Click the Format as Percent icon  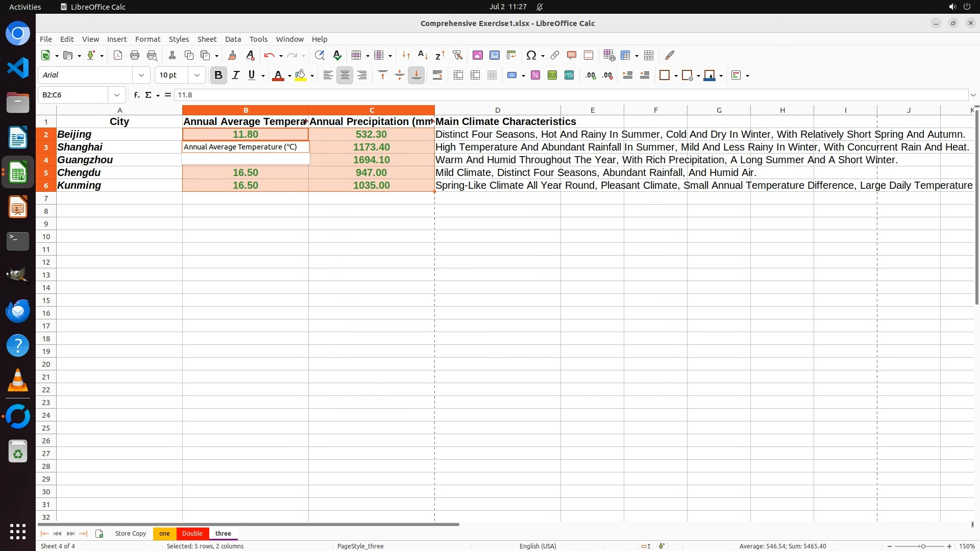(535, 76)
